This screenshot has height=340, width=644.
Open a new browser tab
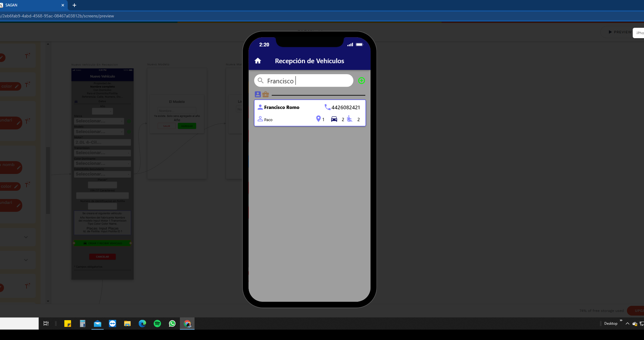pos(74,5)
